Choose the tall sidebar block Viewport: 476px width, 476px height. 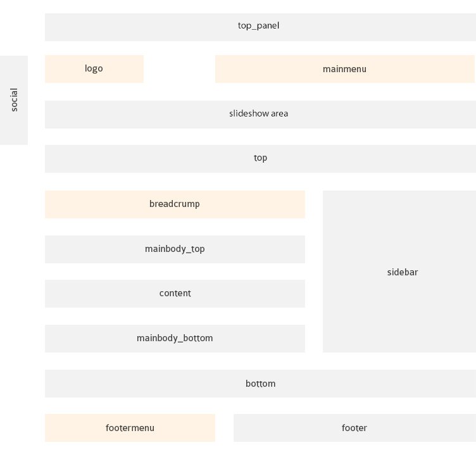[399, 272]
